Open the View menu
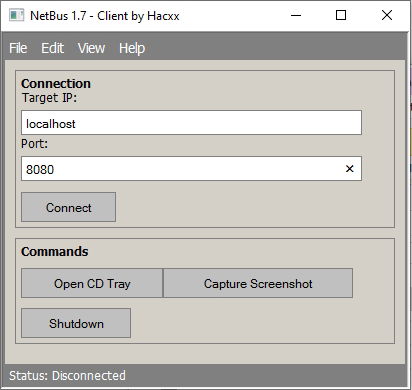Image resolution: width=412 pixels, height=390 pixels. (91, 48)
